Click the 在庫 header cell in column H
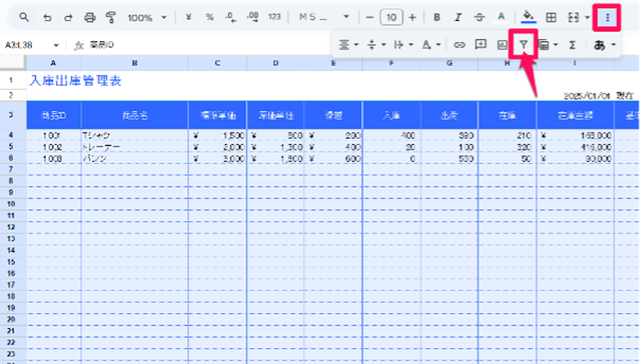The height and width of the screenshot is (364, 641). (507, 115)
